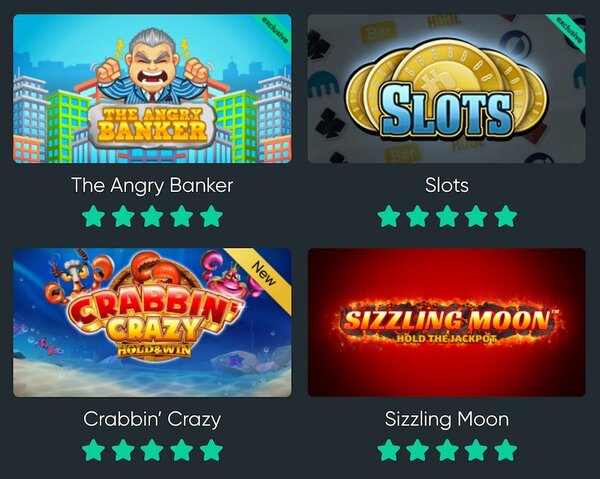Rate Slots with the fifth star
The image size is (600, 479).
pyautogui.click(x=505, y=216)
